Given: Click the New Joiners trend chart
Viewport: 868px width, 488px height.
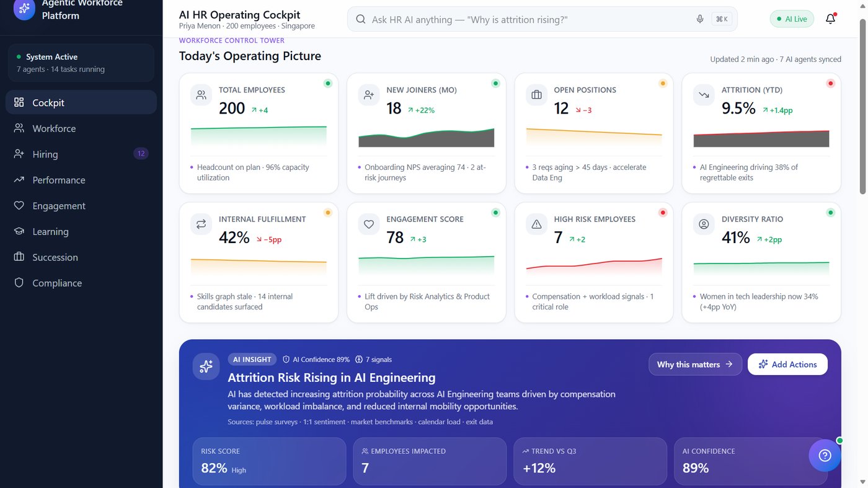Looking at the screenshot, I should [x=427, y=137].
